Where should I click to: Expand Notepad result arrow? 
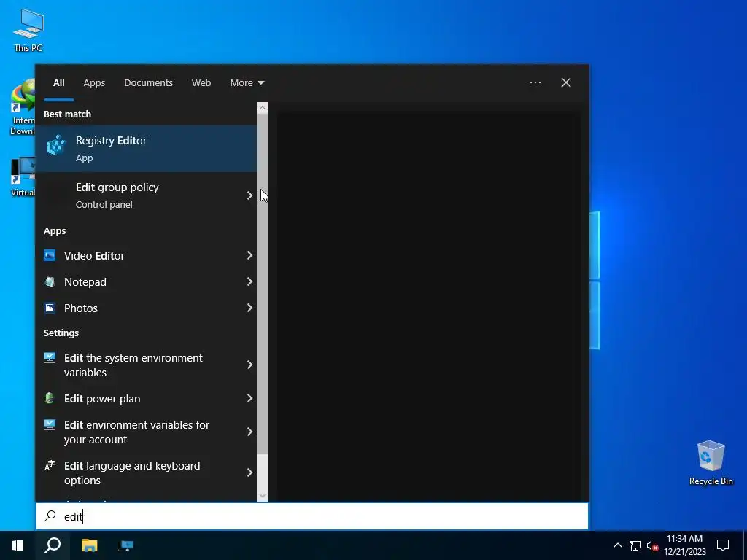tap(249, 281)
